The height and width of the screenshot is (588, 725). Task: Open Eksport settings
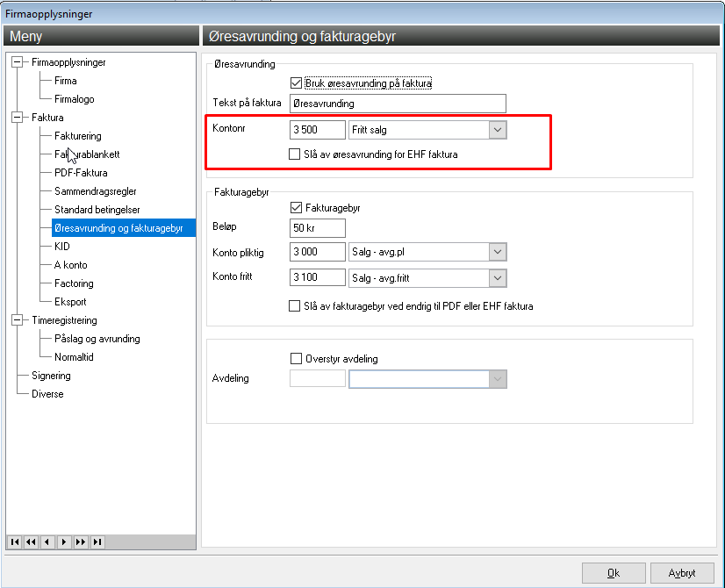(x=70, y=302)
